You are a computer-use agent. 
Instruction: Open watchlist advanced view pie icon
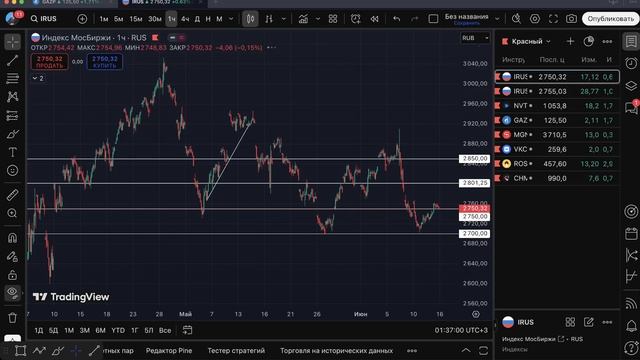589,41
